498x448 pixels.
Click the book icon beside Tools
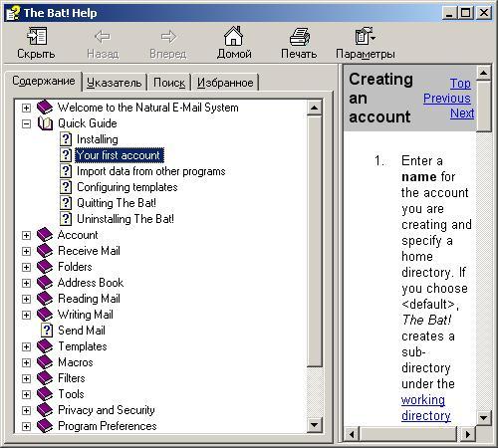pos(45,394)
